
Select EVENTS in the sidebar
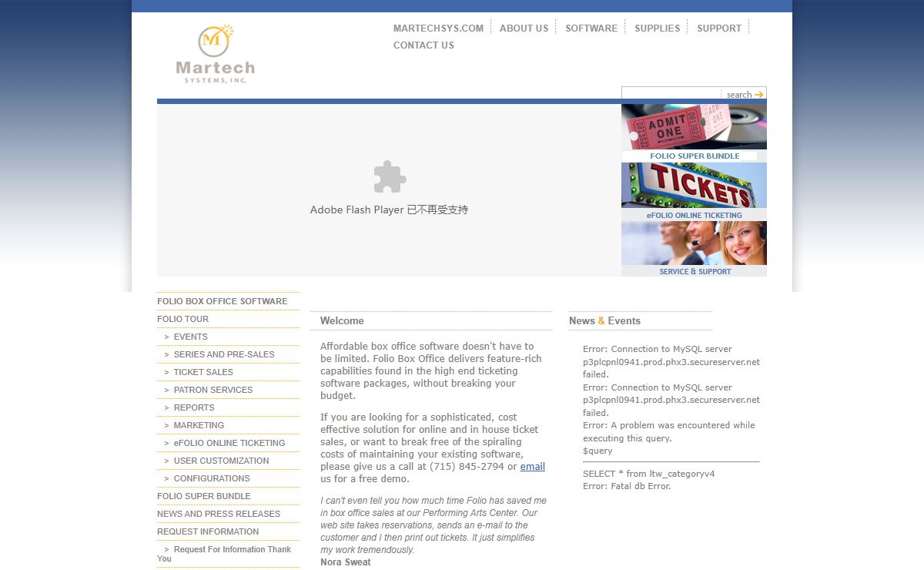tap(191, 337)
